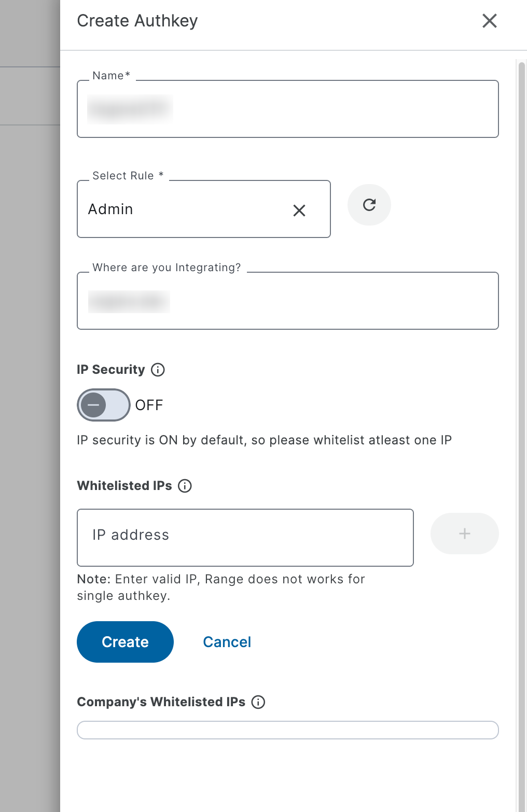The image size is (527, 812).
Task: Cancel the authkey creation
Action: click(227, 642)
